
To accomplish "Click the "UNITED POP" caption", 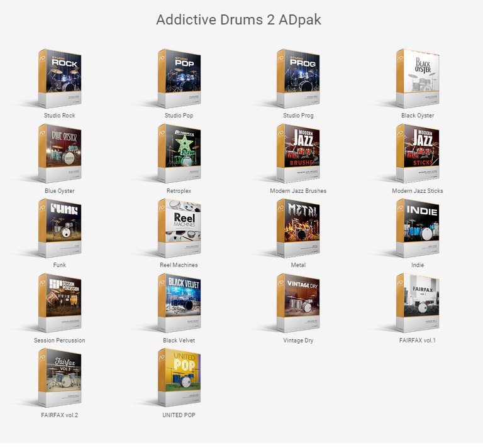I will [179, 415].
